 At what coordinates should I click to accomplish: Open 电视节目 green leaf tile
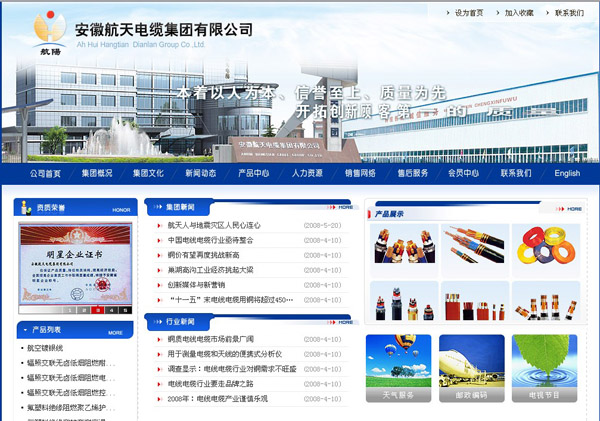coord(545,368)
